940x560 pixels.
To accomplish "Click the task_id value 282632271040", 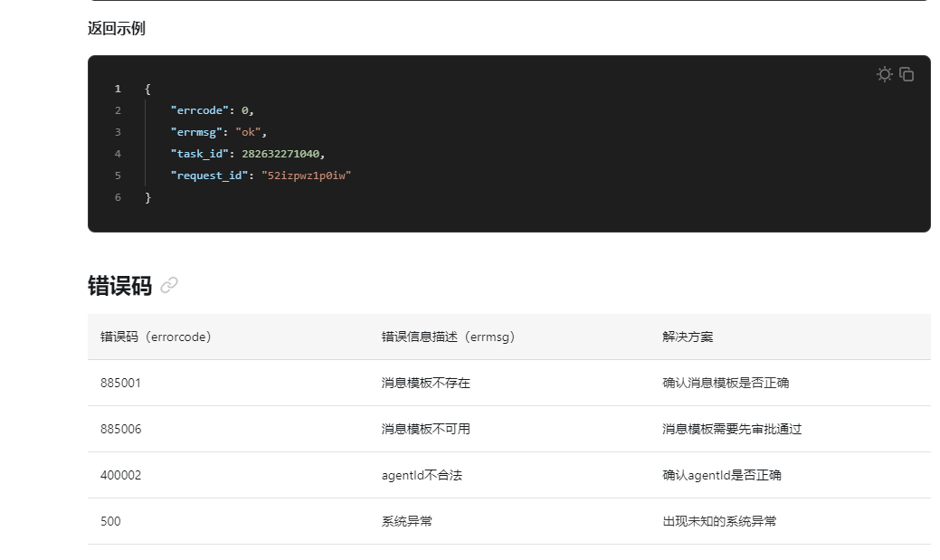I will tap(282, 154).
